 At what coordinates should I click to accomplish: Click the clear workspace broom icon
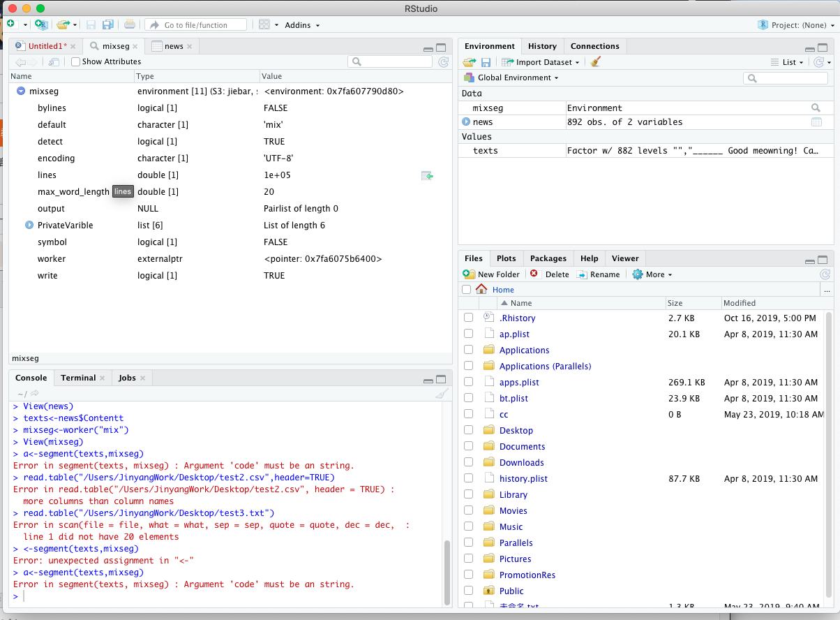coord(595,62)
